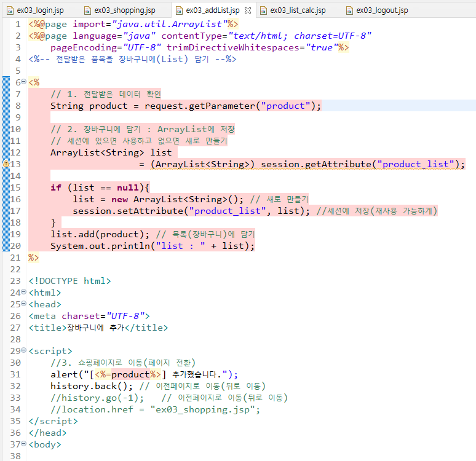Click on 'session.getAttribute' on line 13
This screenshot has height=461, width=476.
[x=316, y=164]
